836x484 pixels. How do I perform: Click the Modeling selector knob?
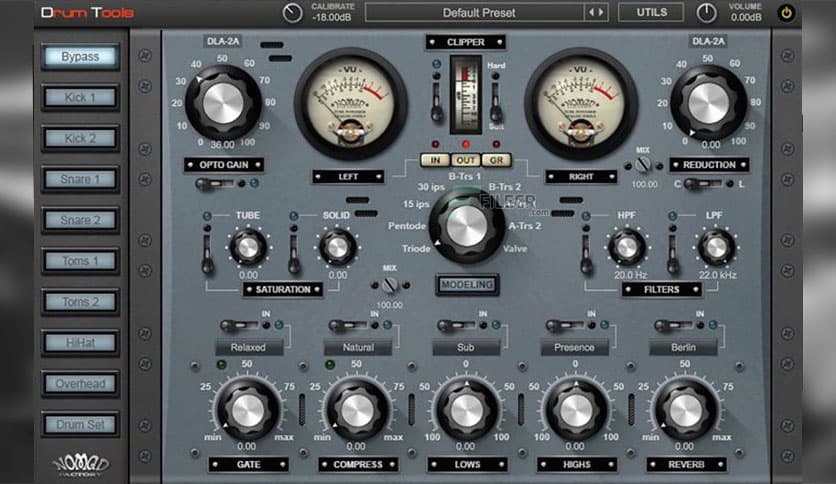[x=467, y=226]
